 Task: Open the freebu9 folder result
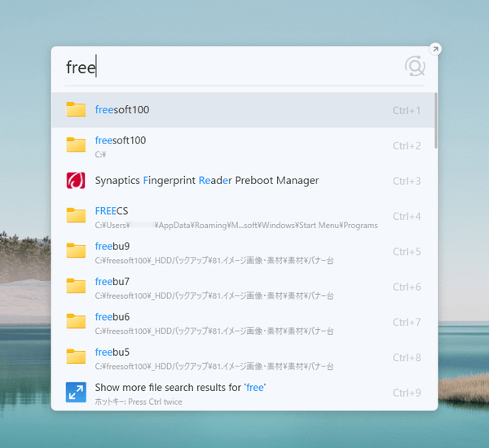(243, 251)
